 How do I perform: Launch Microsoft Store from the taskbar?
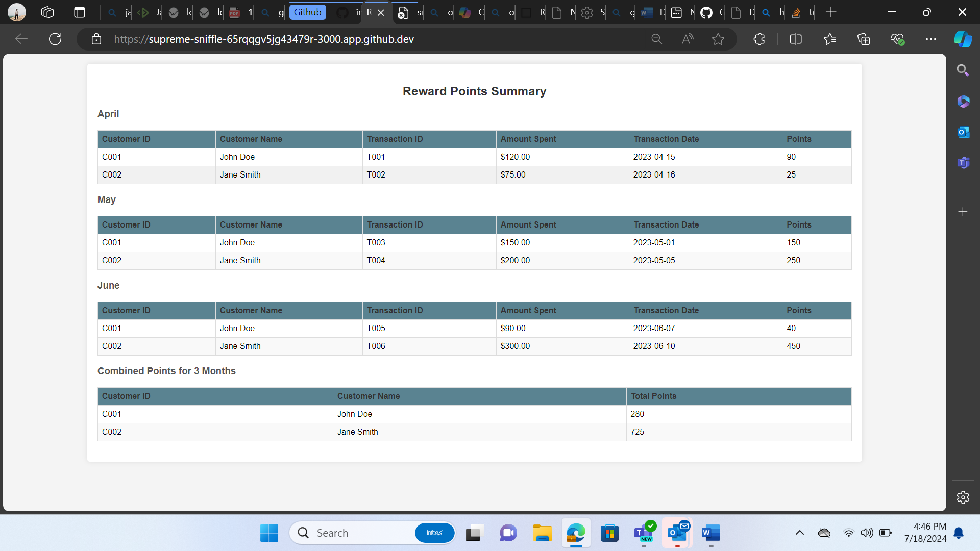610,533
